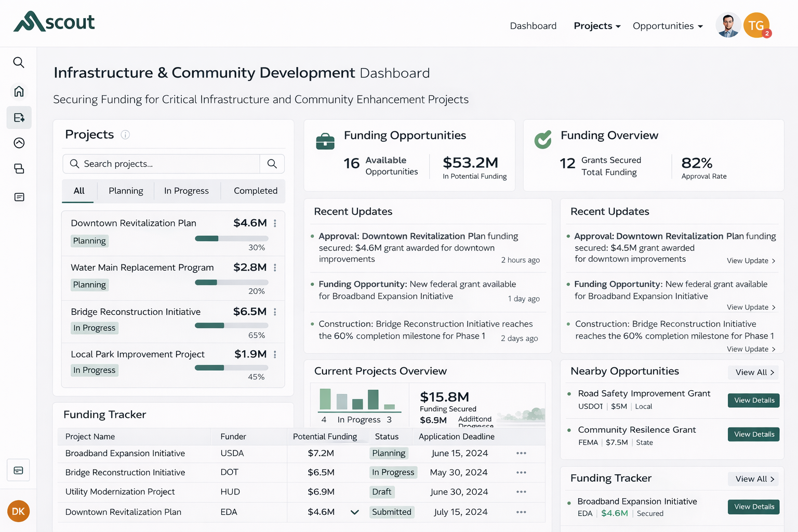Expand the Opportunities dropdown in top navigation
Viewport: 798px width, 532px height.
coord(668,26)
